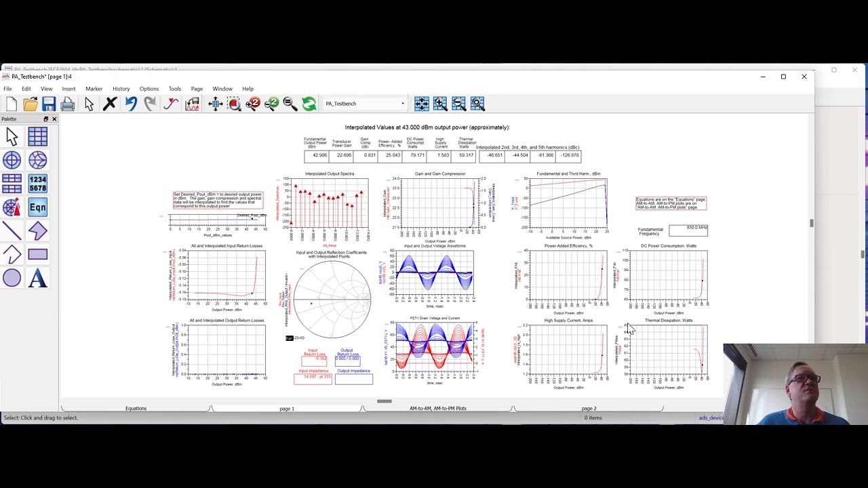The image size is (868, 488).
Task: Float the Palette panel
Action: click(x=45, y=119)
